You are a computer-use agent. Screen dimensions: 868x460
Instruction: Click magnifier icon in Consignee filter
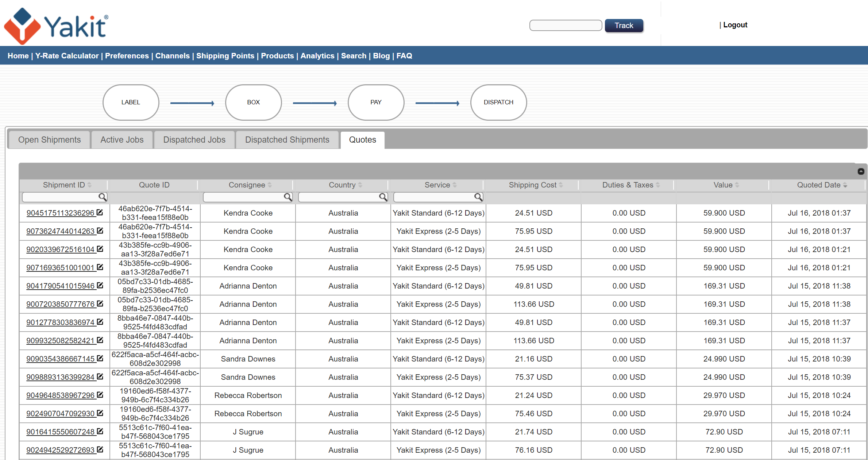[x=288, y=197]
